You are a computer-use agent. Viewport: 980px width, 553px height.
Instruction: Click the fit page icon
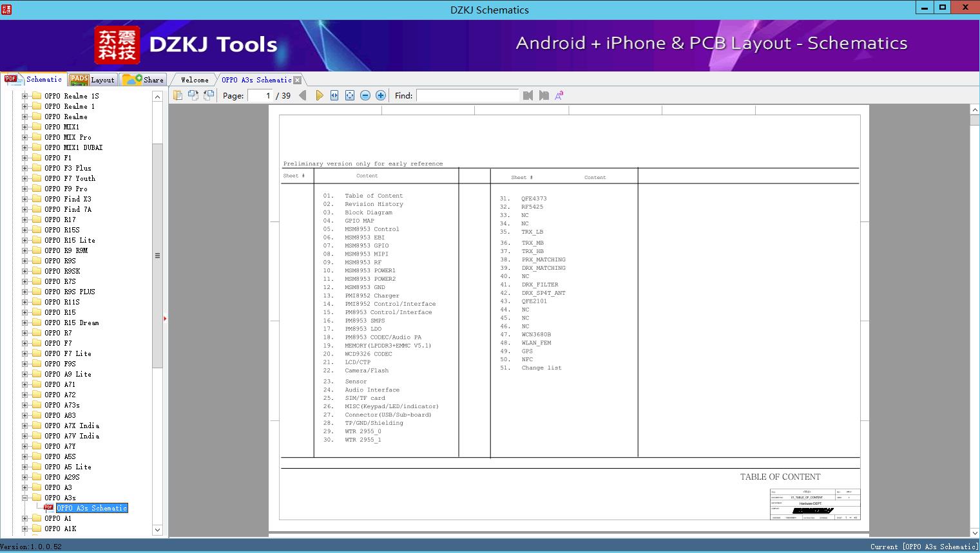350,95
